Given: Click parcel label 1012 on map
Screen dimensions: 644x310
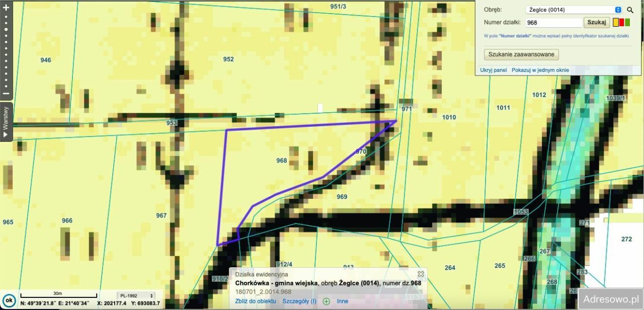Looking at the screenshot, I should (539, 95).
